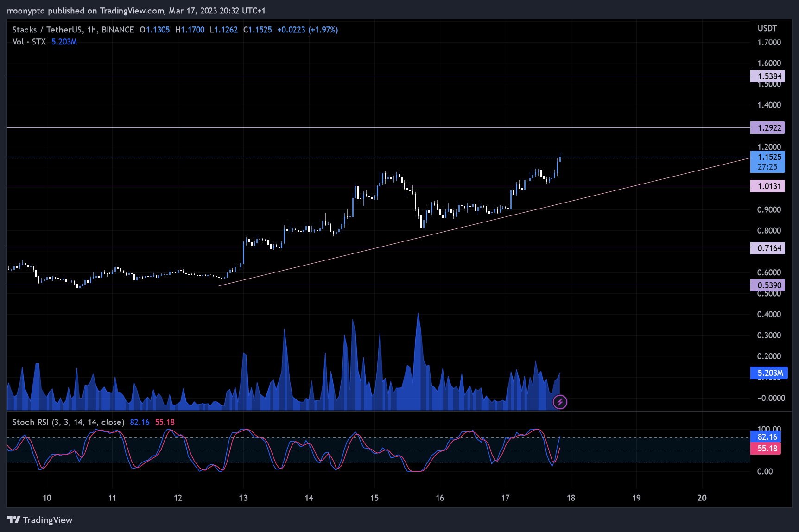Click the L1.1262 low value in header
This screenshot has width=799, height=532.
224,30
